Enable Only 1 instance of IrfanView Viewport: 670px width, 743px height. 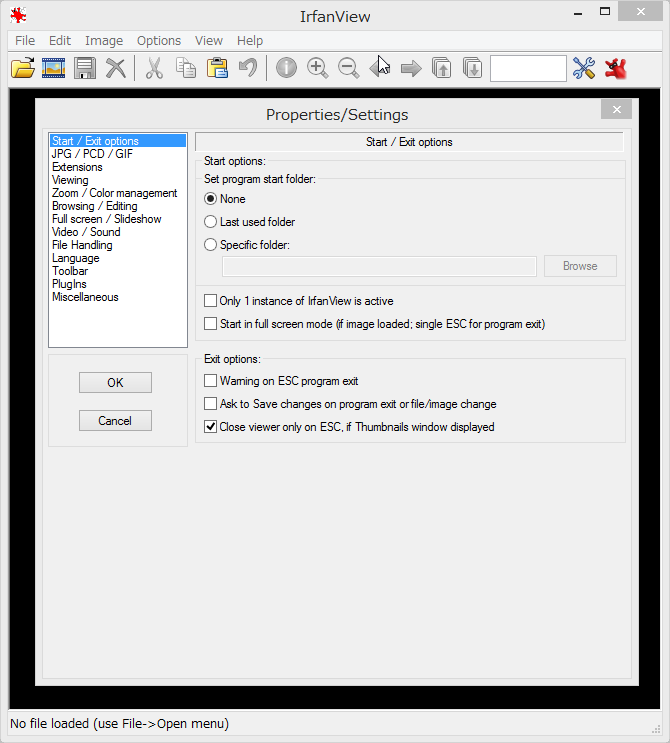click(299, 301)
